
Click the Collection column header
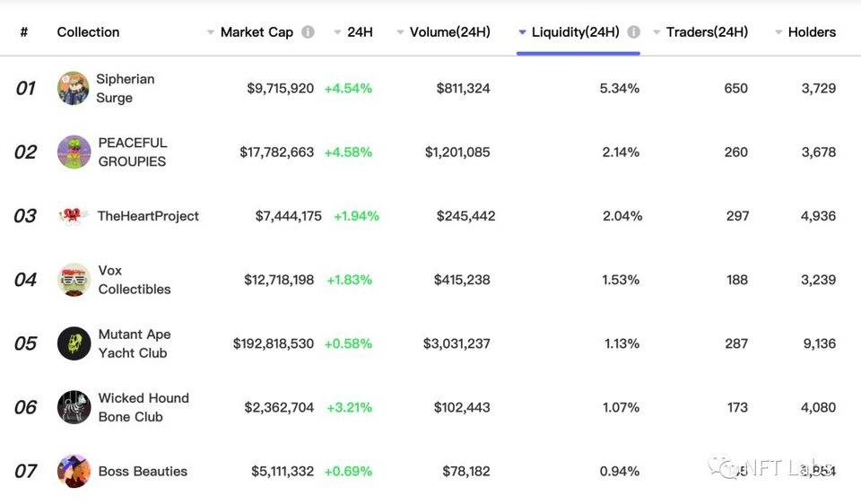point(88,32)
